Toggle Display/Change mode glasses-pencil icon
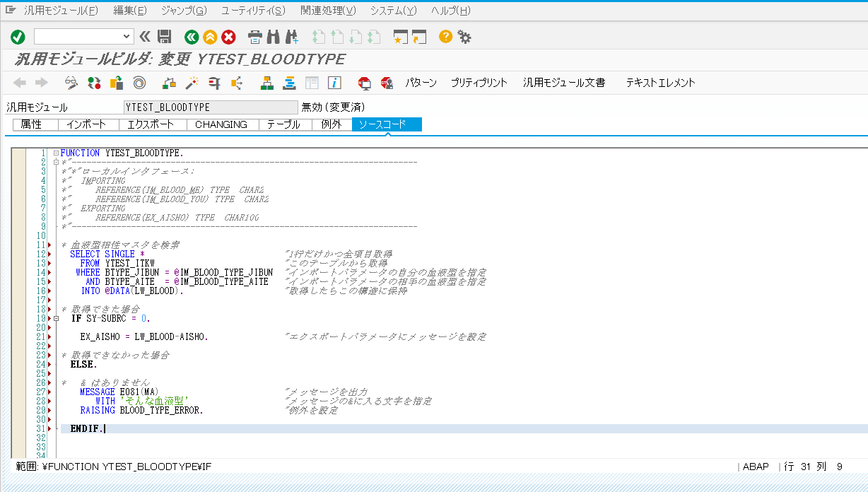Screen dimensions: 868x492 pos(71,83)
